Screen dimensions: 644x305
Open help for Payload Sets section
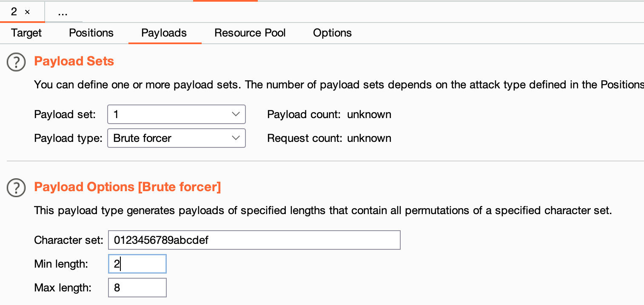[16, 62]
